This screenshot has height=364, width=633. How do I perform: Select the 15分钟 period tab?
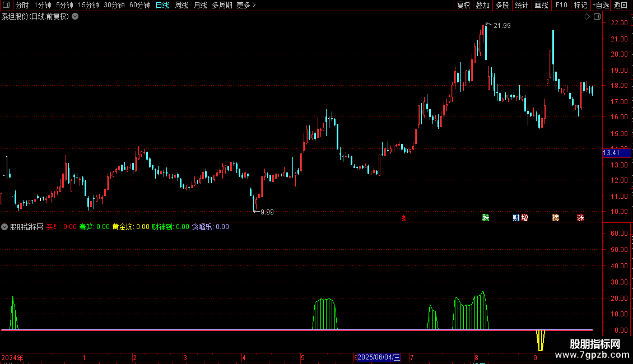pos(88,5)
